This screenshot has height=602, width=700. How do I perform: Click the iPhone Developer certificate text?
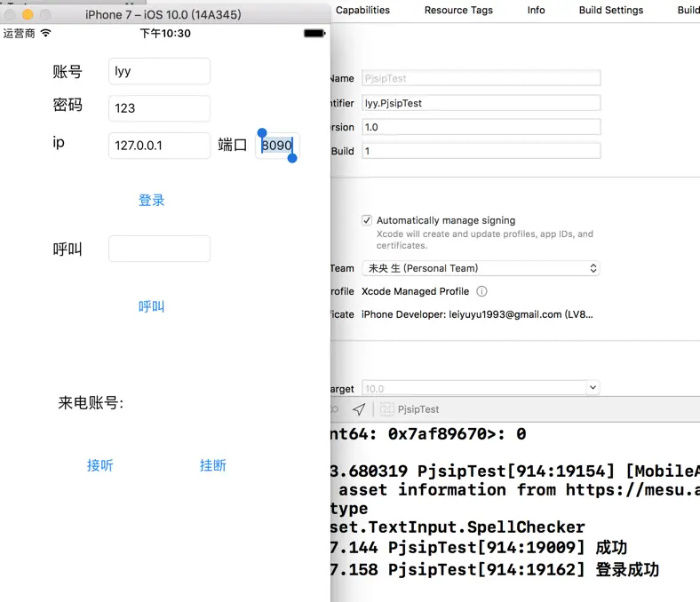click(477, 314)
